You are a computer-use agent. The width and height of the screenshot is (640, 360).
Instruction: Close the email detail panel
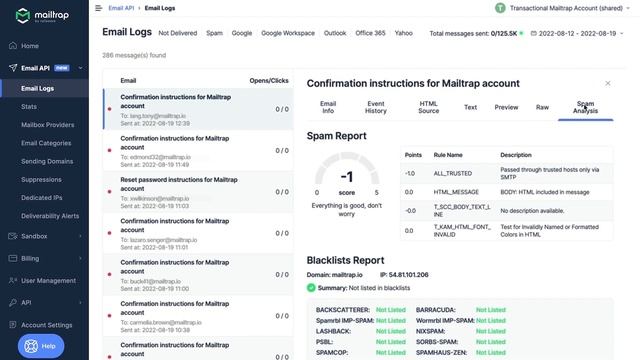pos(608,83)
